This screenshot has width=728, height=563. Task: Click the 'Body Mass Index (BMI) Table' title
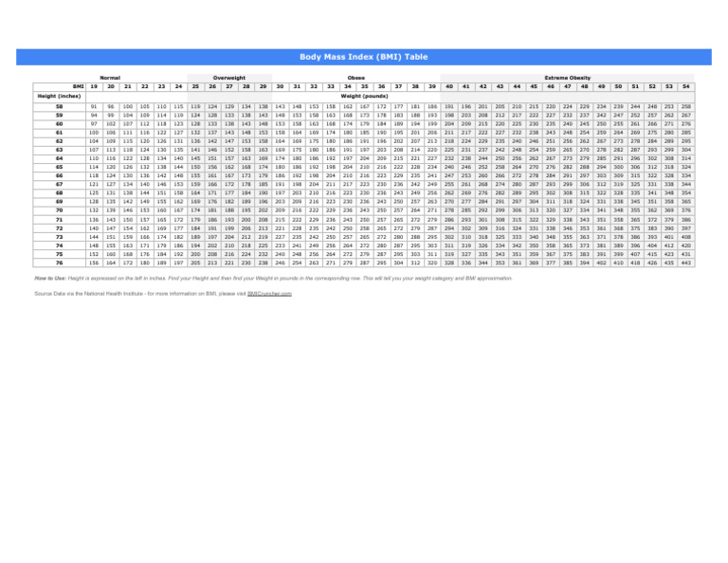click(364, 57)
